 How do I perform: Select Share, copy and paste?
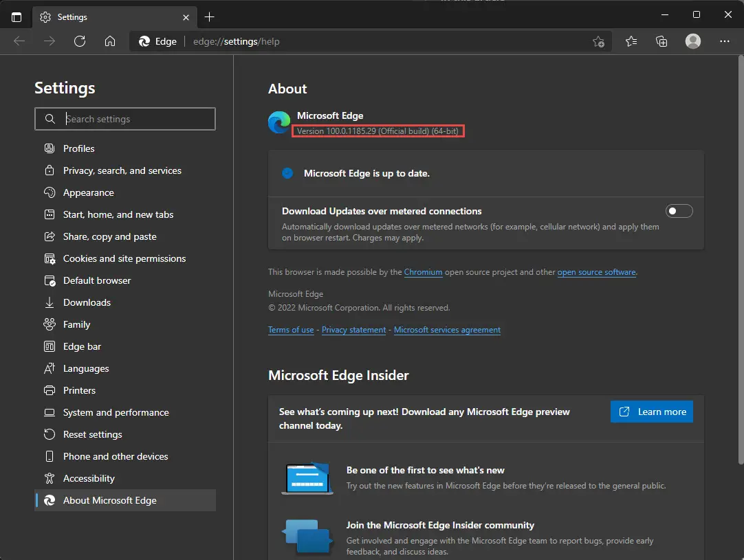click(125, 236)
